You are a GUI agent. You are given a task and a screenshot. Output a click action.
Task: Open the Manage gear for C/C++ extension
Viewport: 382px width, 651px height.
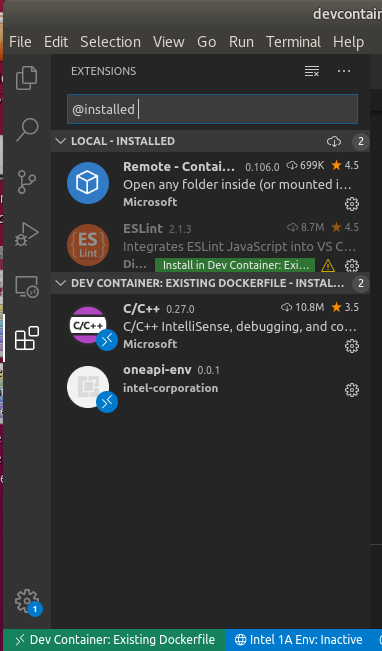[x=352, y=346]
